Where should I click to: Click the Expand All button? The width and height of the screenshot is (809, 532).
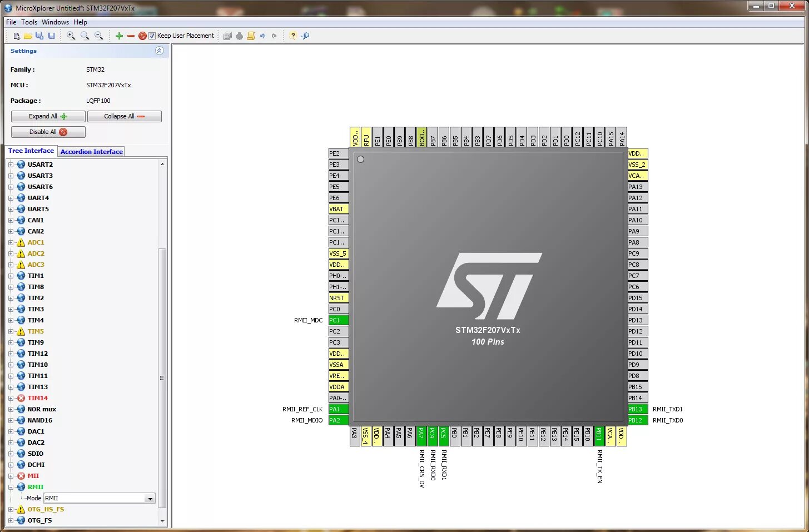pyautogui.click(x=48, y=116)
